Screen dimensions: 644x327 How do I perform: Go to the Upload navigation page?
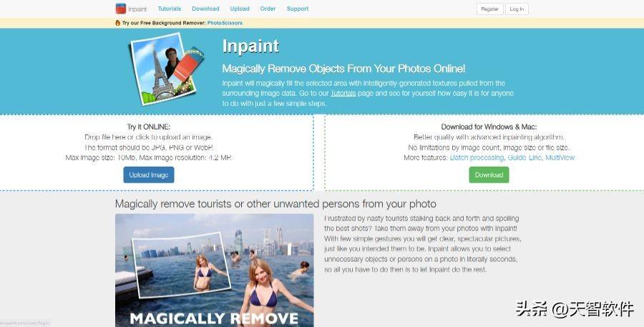coord(240,9)
